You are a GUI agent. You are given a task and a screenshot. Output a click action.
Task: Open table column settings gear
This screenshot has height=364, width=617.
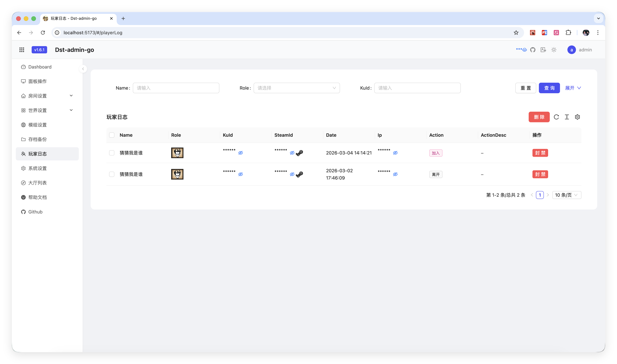pos(577,117)
